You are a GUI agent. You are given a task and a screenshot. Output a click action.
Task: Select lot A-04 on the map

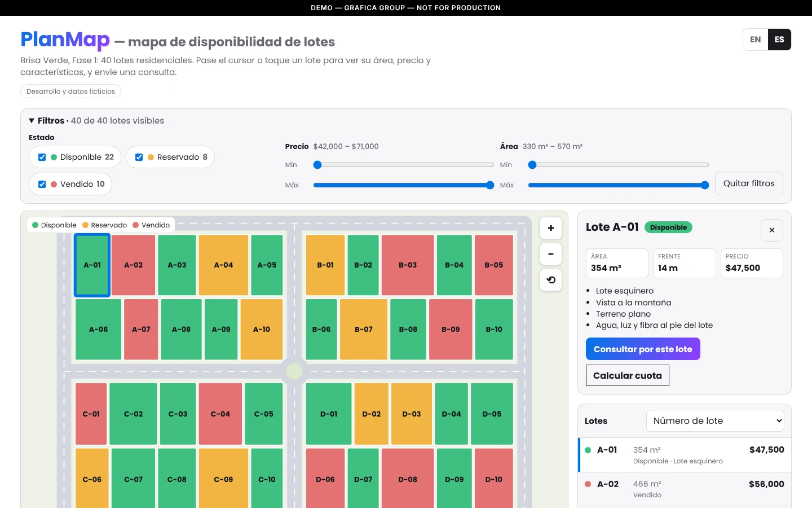[x=224, y=265]
